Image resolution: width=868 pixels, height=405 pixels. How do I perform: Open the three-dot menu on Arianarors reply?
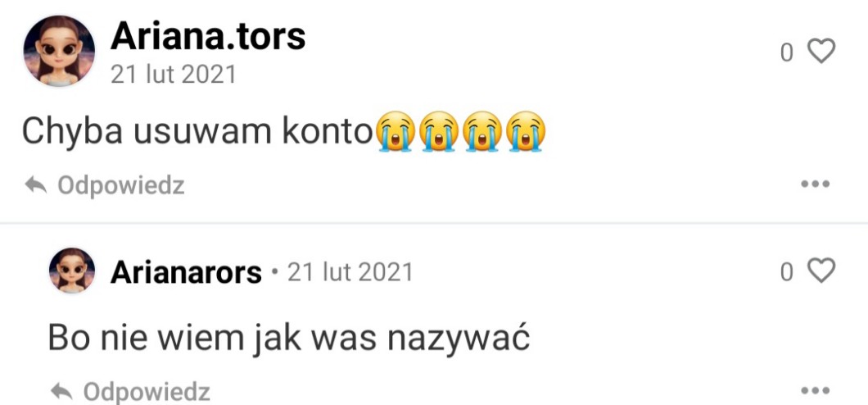816,390
